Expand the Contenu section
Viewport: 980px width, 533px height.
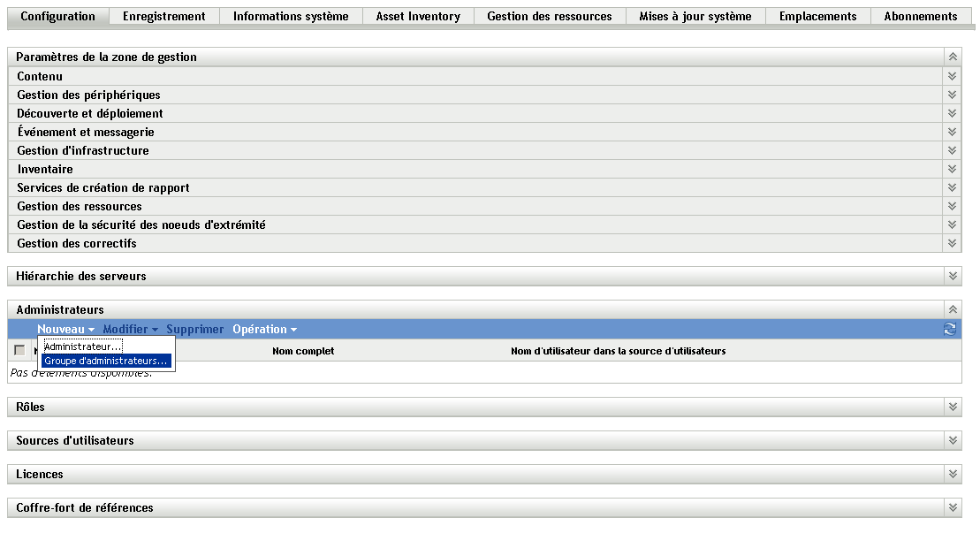952,76
